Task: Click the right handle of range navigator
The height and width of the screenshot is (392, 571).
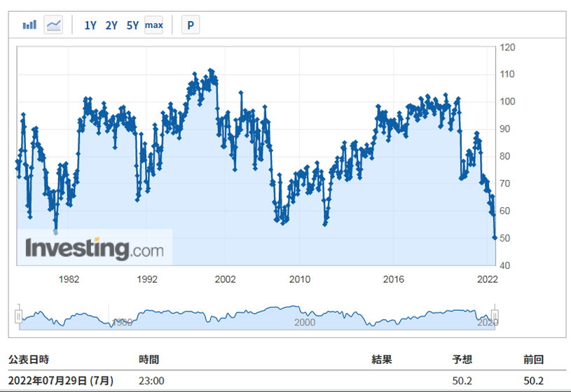Action: [x=494, y=316]
